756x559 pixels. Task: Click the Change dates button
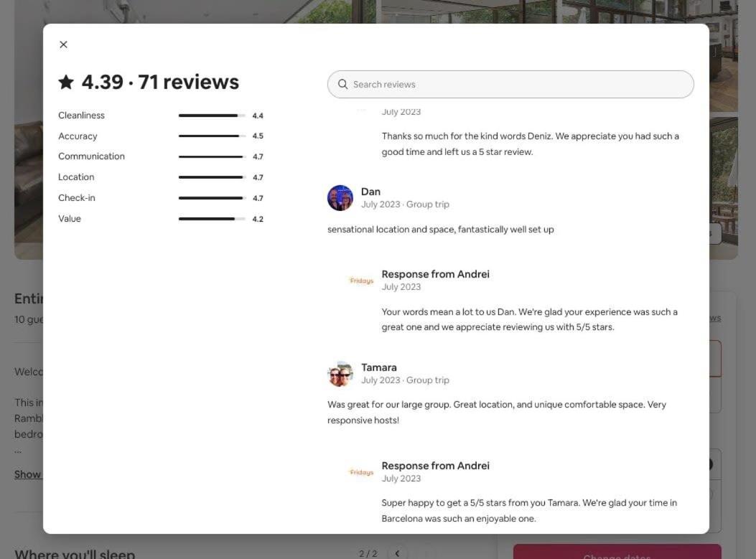click(617, 553)
